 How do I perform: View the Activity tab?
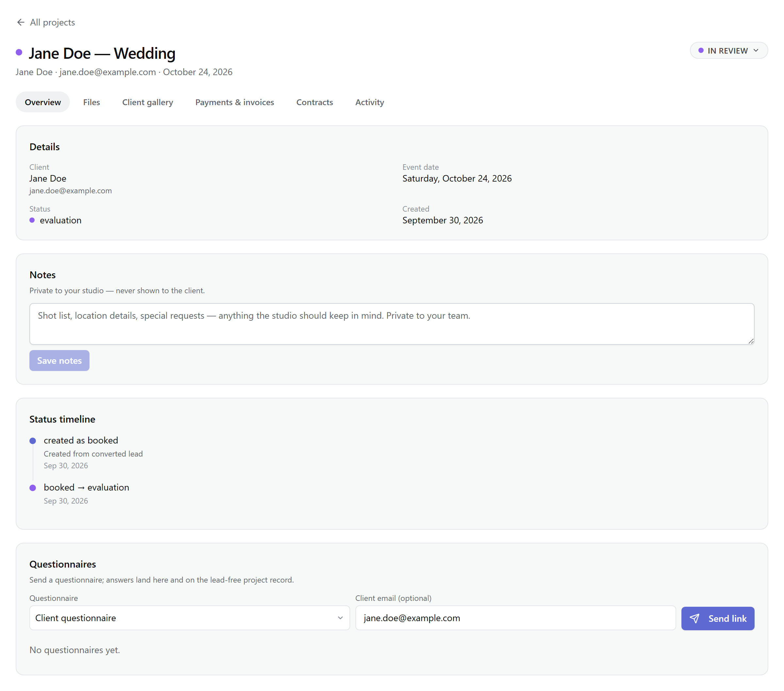click(369, 102)
